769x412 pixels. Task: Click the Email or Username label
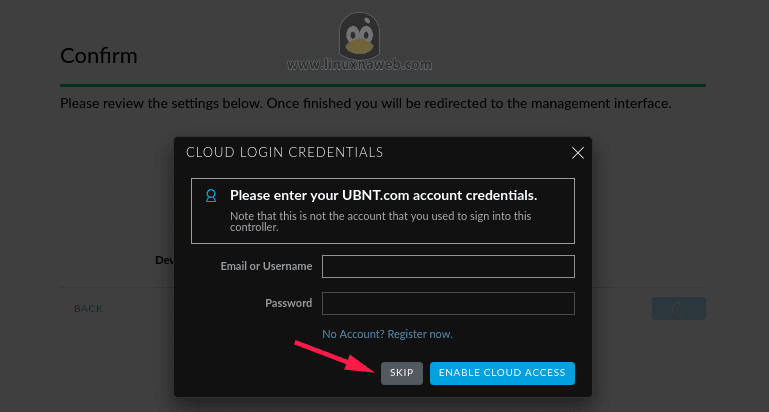click(266, 266)
